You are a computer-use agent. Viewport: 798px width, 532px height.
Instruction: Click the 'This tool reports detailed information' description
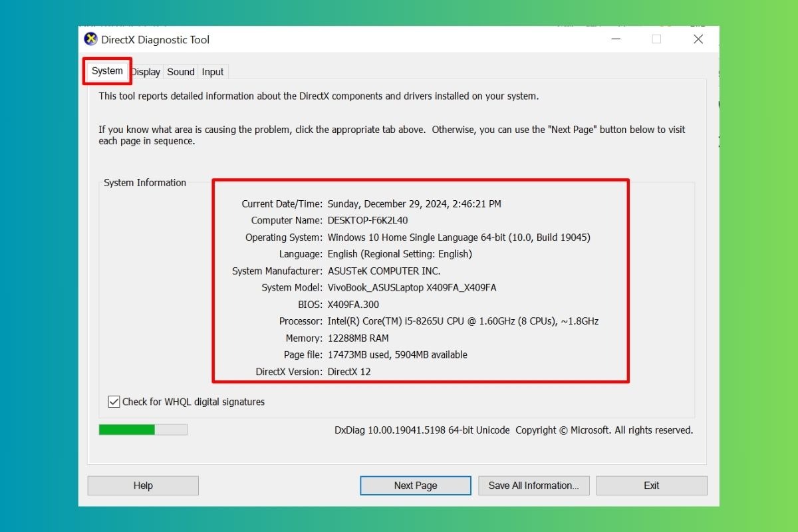(x=319, y=96)
